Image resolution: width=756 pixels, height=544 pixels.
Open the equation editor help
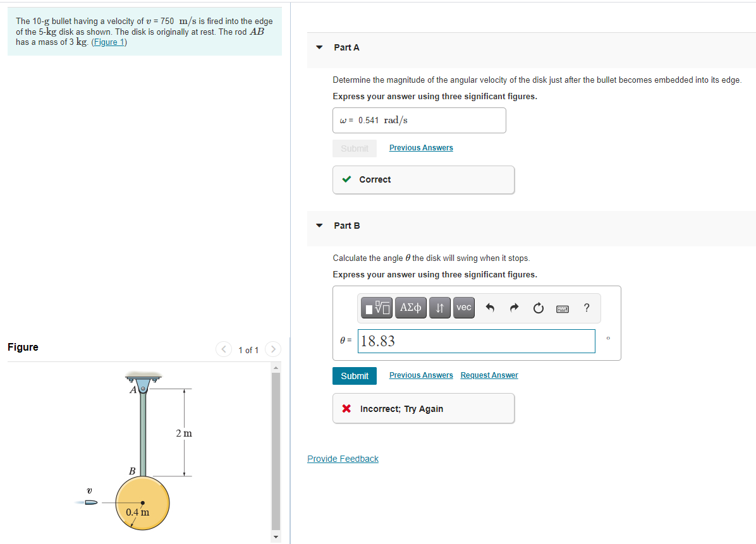point(586,308)
